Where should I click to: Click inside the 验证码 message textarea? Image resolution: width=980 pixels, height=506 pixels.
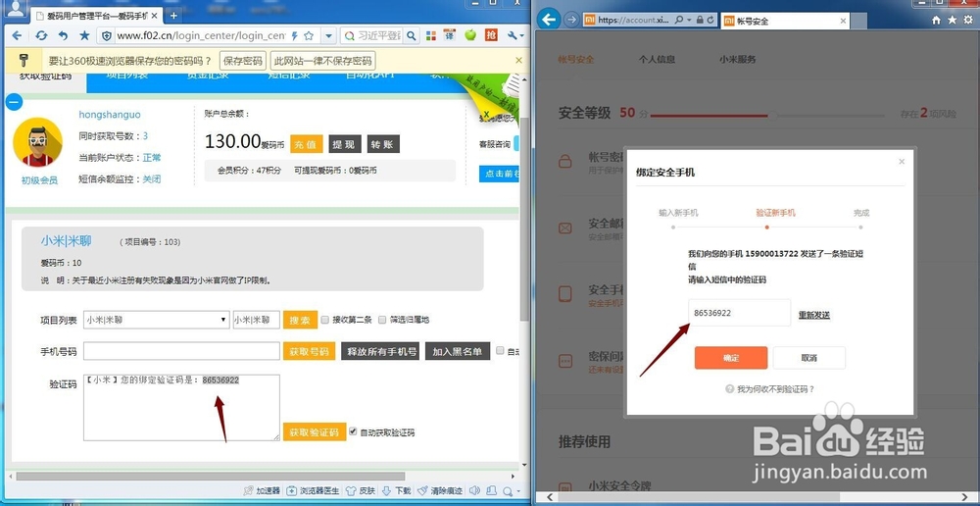[181, 407]
